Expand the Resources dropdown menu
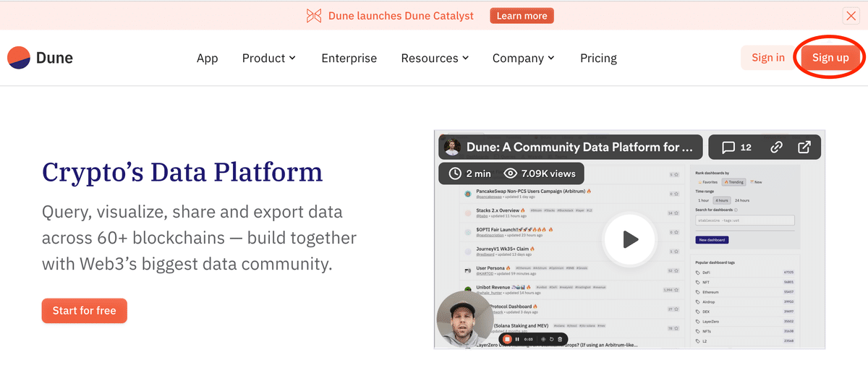The height and width of the screenshot is (381, 868). pos(435,58)
